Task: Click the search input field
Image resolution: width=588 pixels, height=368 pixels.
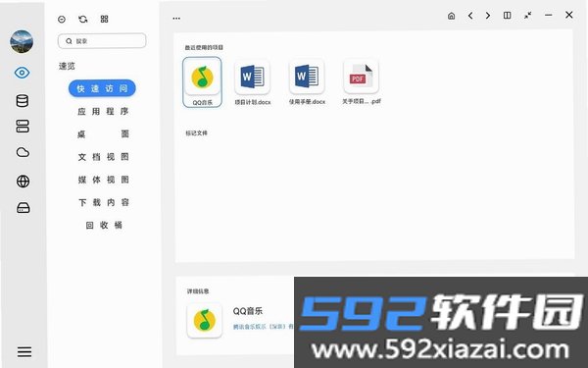Action: point(102,41)
